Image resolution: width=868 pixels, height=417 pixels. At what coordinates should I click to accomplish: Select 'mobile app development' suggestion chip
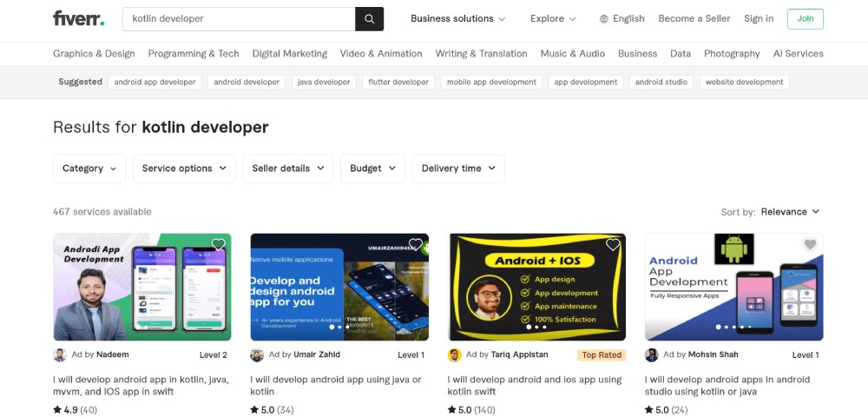(x=491, y=82)
